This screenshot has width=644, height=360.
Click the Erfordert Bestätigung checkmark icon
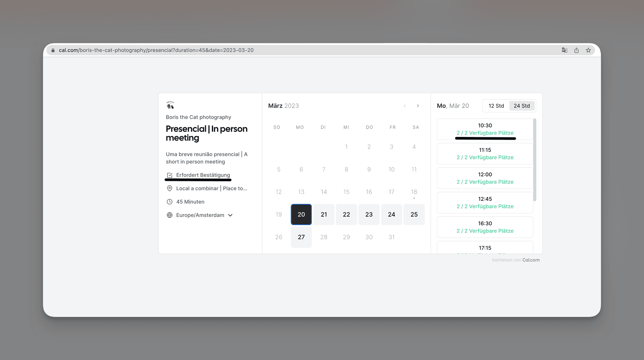(x=170, y=175)
